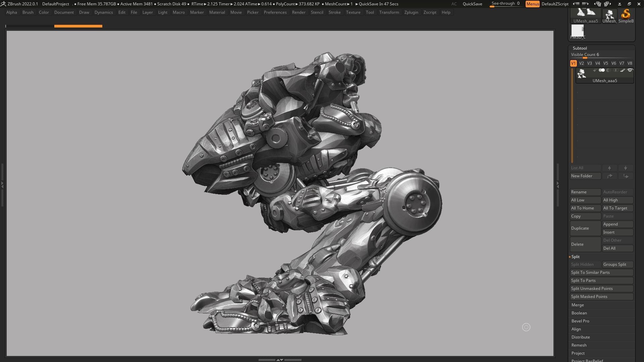Click the Split To Parts button
Screen dimensions: 644x362
pyautogui.click(x=601, y=281)
